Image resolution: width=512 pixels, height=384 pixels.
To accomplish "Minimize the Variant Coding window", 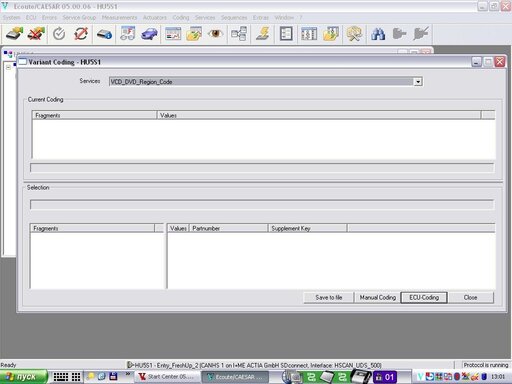I will pos(476,62).
